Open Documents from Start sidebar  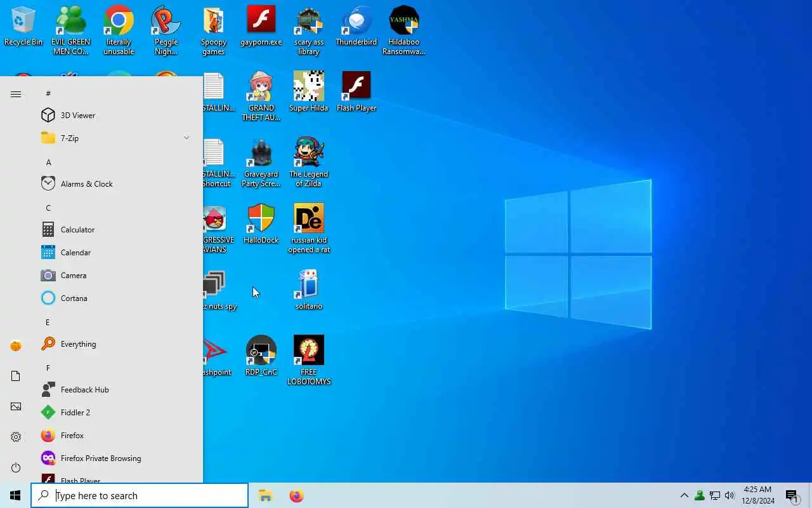16,376
